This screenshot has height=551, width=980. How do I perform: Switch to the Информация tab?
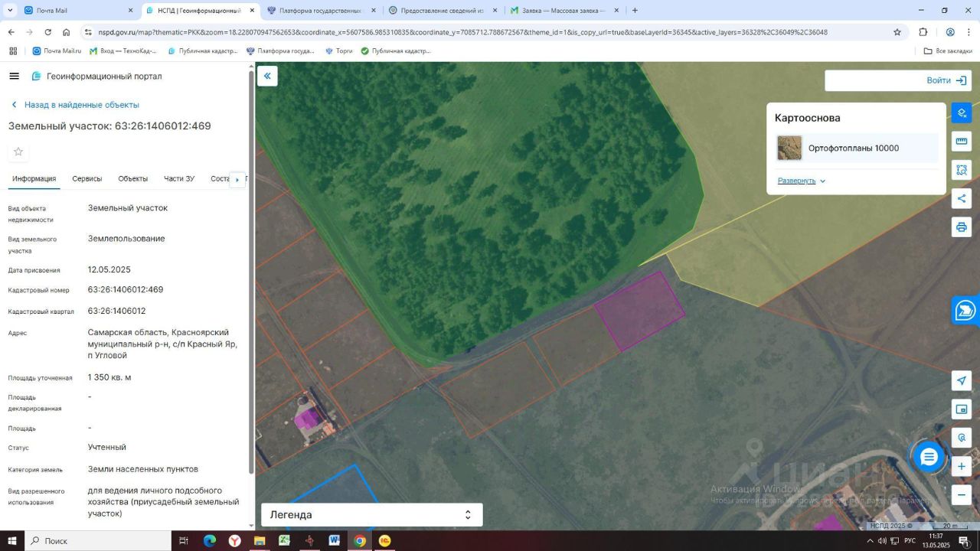[x=34, y=179]
